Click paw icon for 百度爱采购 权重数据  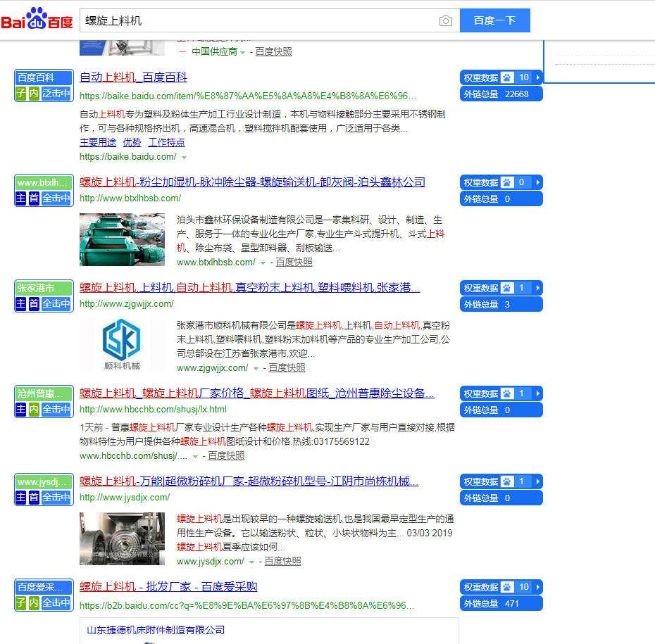507,587
